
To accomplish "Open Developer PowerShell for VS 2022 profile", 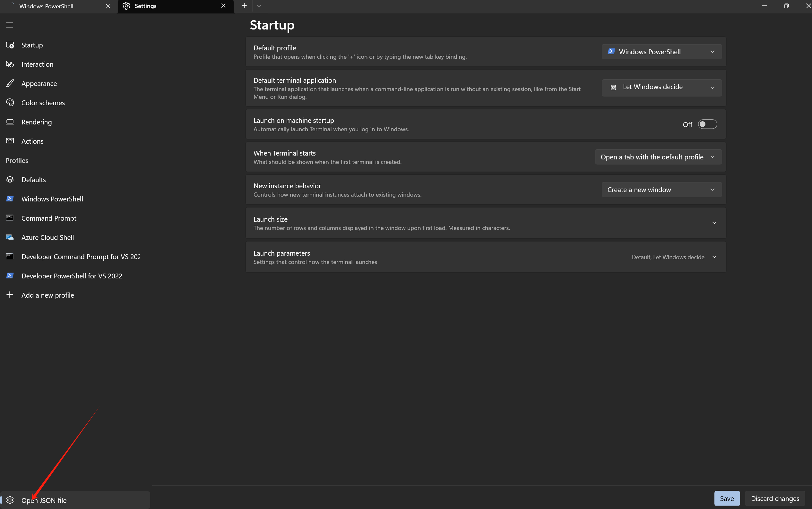I will (75, 276).
